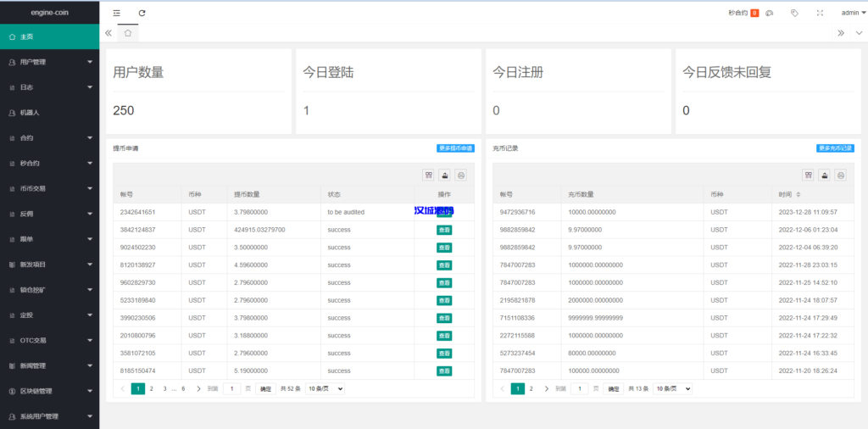Click the 更多充币记录 button
The height and width of the screenshot is (429, 868).
click(x=835, y=148)
